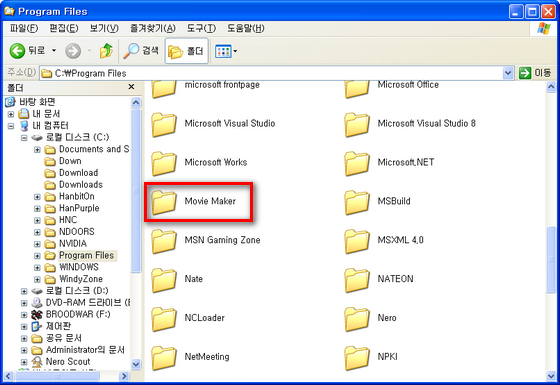Screen dimensions: 560x385
Task: Click file list scrollbar up arrow
Action: [x=551, y=87]
